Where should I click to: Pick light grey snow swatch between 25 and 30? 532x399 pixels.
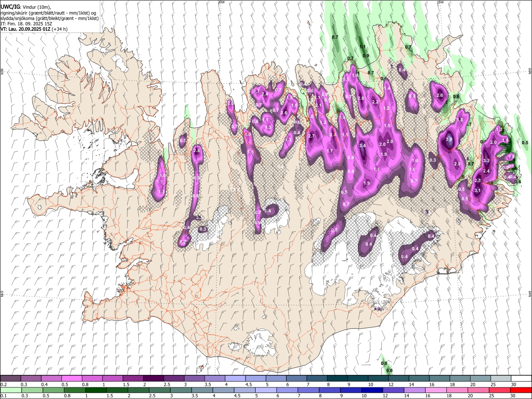click(501, 379)
